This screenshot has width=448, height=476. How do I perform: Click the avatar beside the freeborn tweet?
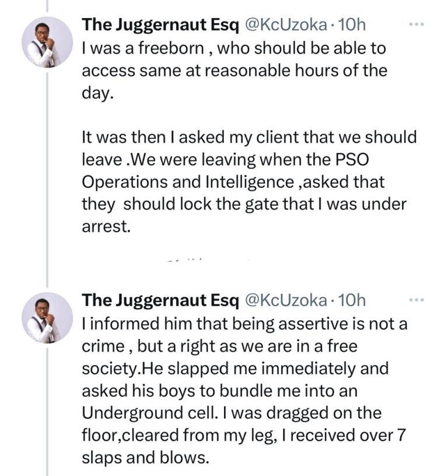click(47, 42)
